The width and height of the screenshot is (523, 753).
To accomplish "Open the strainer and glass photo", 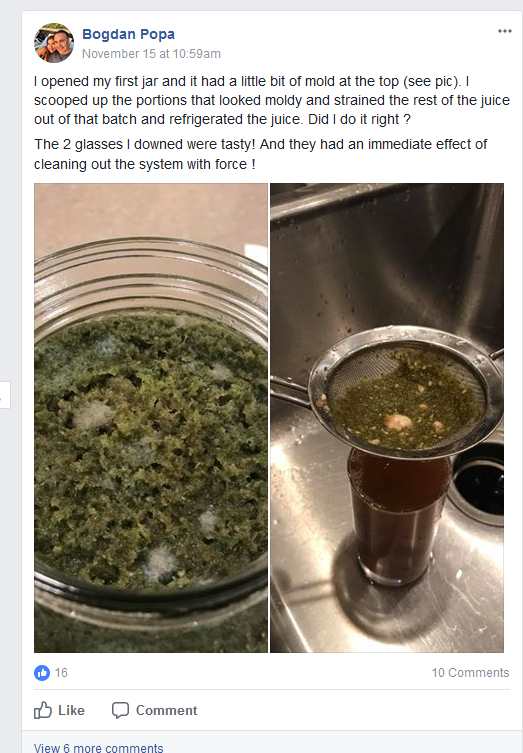I will 387,418.
